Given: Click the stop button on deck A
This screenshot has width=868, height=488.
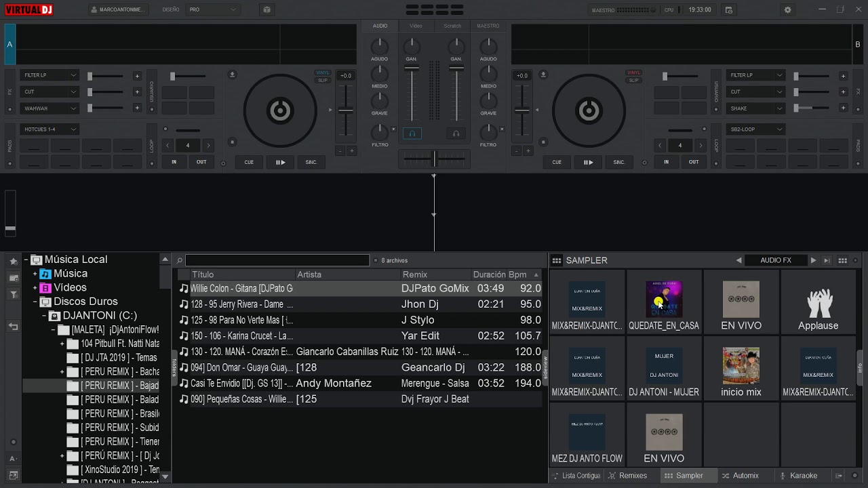Looking at the screenshot, I should [233, 142].
